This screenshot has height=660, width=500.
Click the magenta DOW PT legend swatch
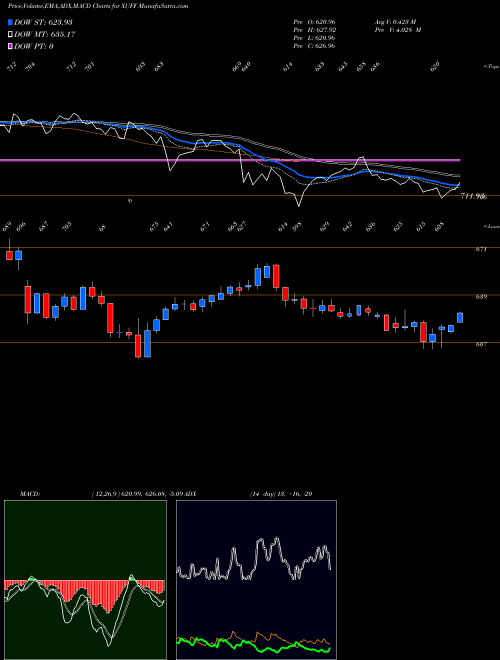pos(10,46)
